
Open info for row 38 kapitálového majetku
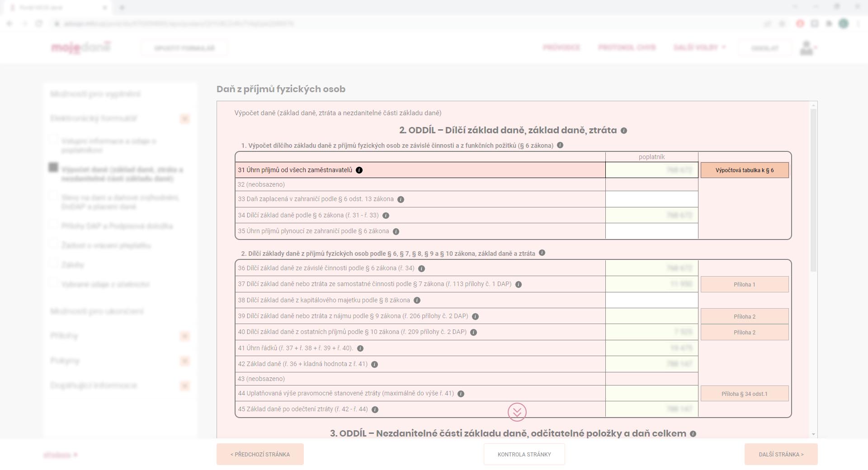[x=417, y=301]
